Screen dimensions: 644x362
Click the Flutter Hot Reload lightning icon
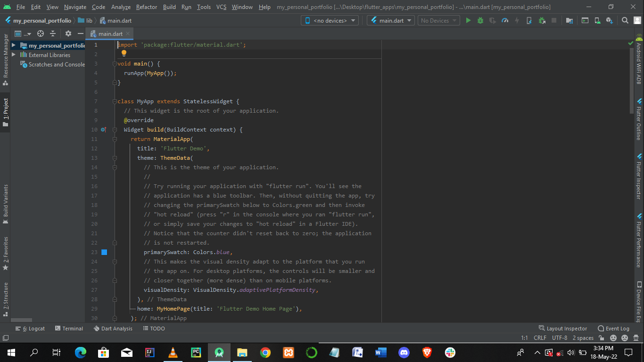(x=517, y=20)
